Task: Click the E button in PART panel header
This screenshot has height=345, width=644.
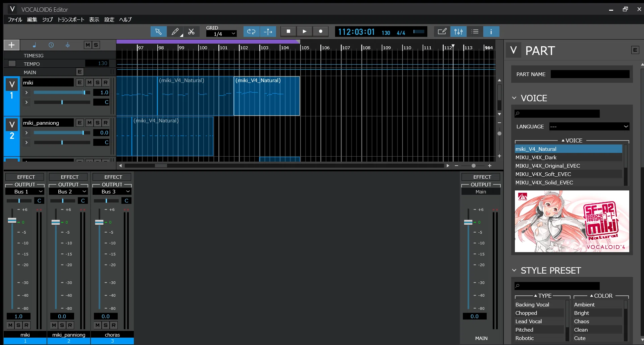Action: click(635, 50)
